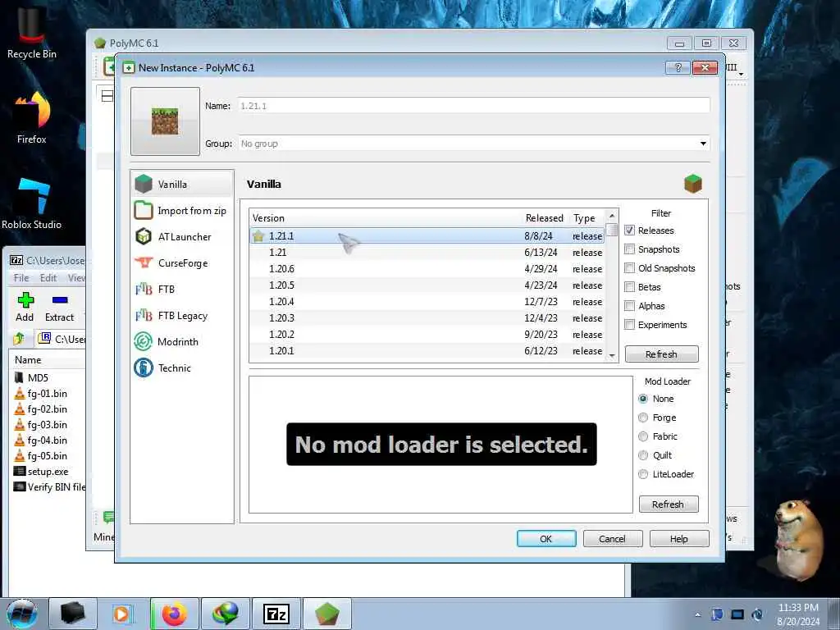
Task: Click the star icon beside version 1.21.1
Action: 258,235
